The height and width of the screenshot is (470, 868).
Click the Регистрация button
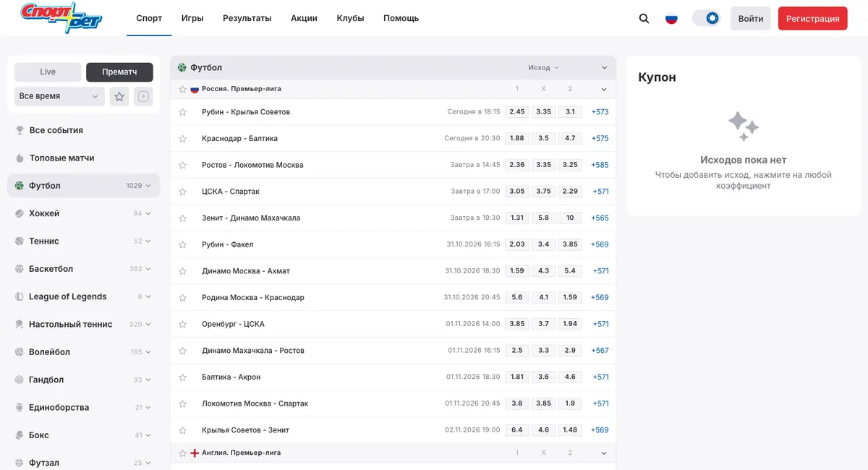813,19
